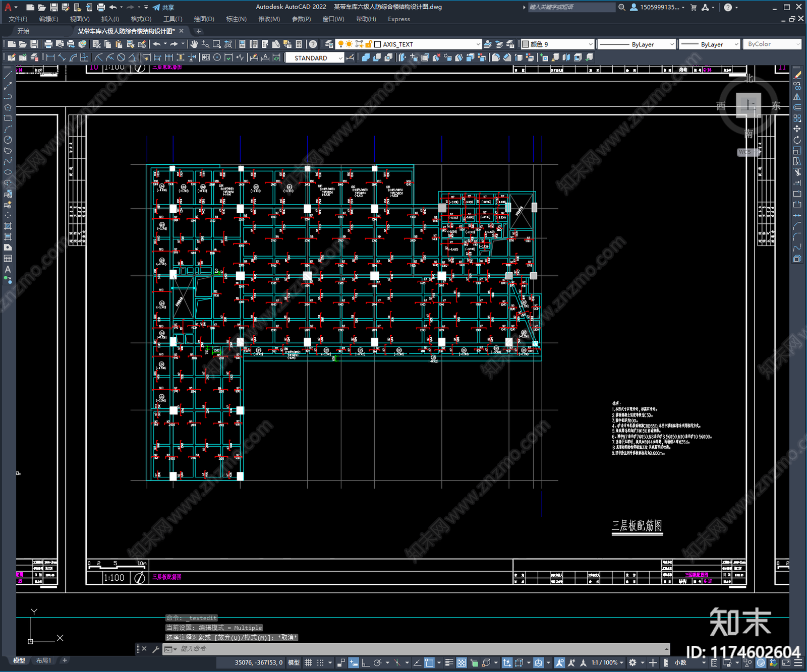Toggle lineweight display in status bar
The image size is (807, 672).
click(x=449, y=662)
